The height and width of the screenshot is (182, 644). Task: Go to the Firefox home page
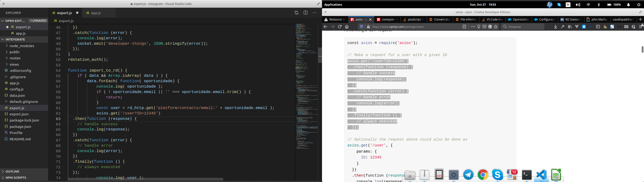pyautogui.click(x=347, y=27)
